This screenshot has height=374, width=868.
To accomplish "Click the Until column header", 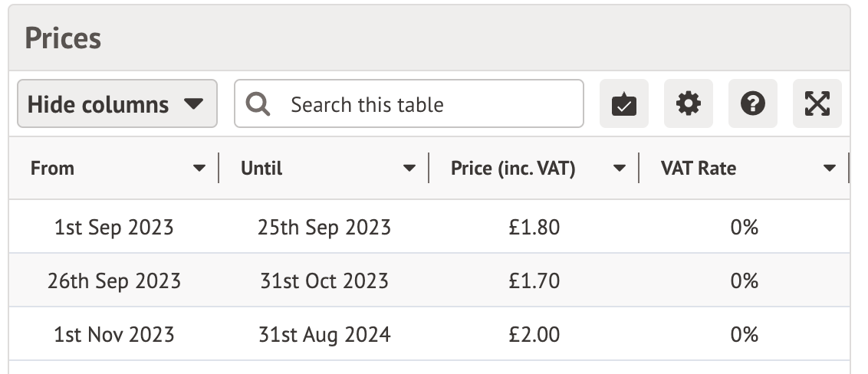I will point(261,169).
